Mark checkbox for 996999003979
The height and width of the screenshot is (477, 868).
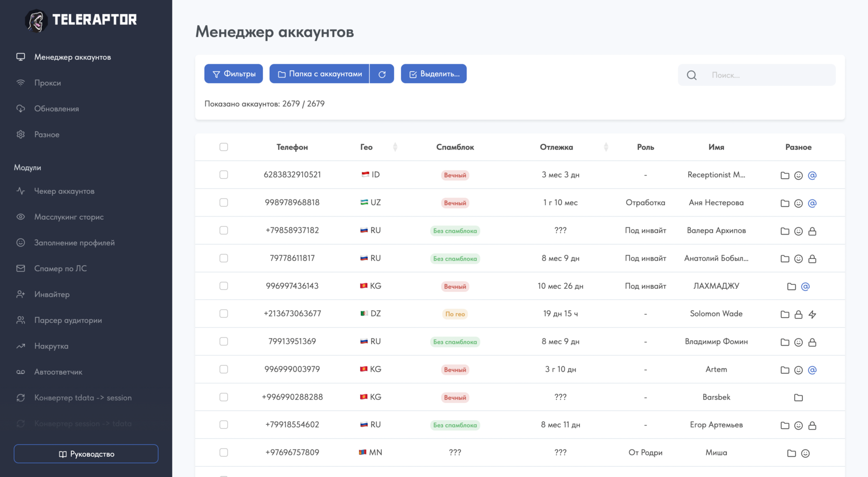(224, 369)
